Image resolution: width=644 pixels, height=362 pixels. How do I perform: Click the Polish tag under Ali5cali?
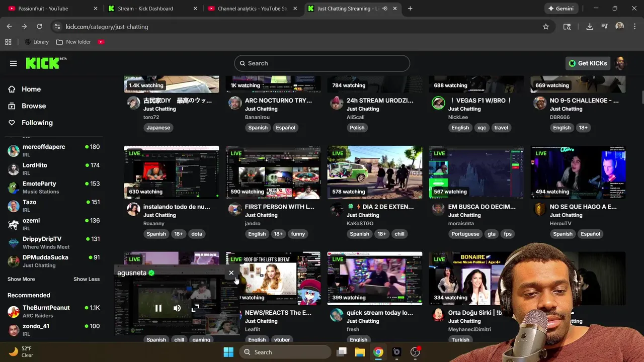point(357,128)
